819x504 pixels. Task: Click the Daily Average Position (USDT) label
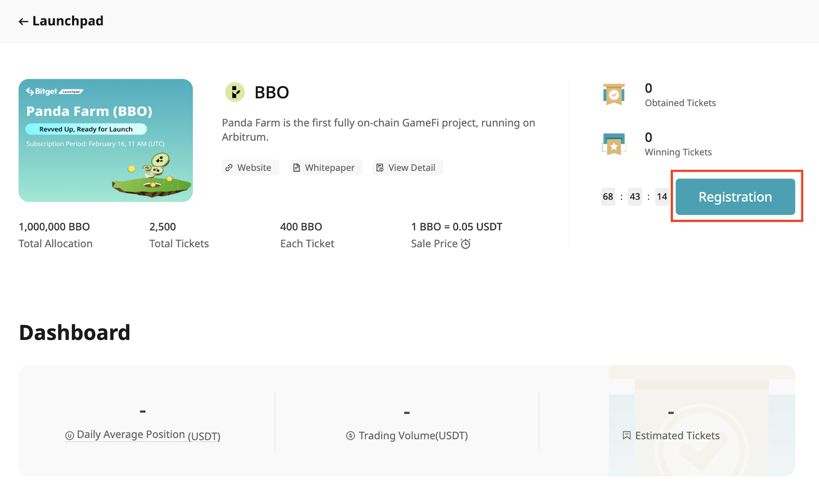pos(148,435)
